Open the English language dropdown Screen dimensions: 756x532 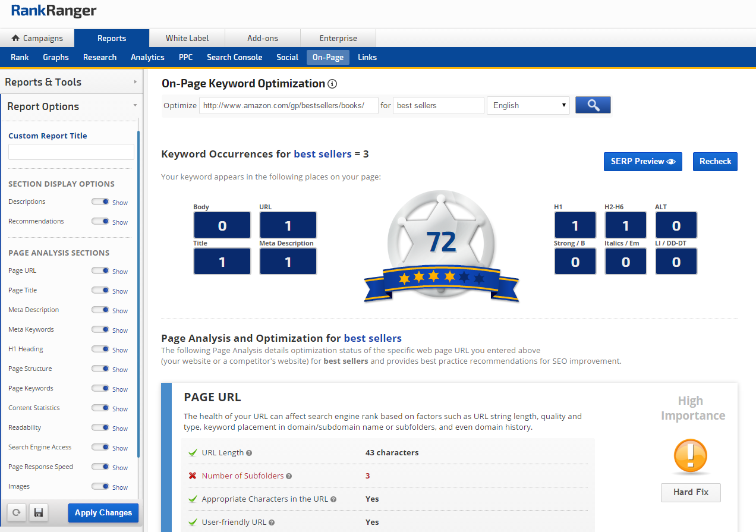click(528, 105)
